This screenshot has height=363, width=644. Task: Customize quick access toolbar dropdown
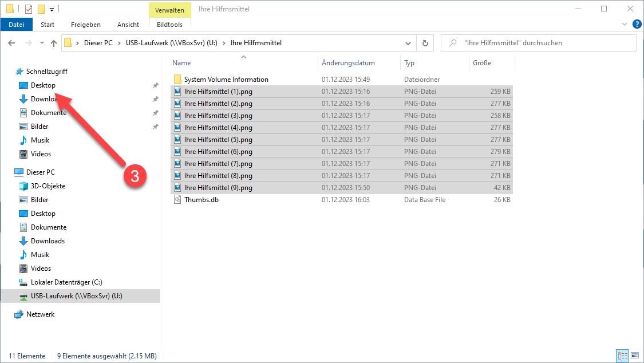[x=52, y=9]
